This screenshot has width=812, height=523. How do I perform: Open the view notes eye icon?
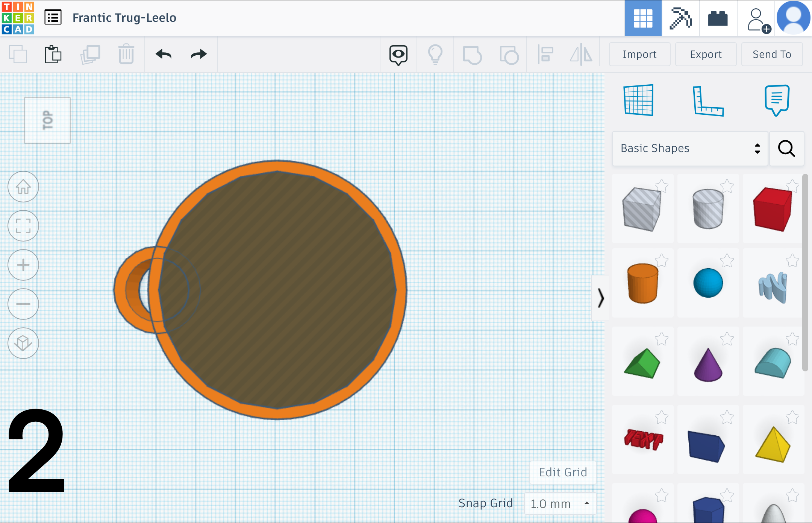point(398,55)
